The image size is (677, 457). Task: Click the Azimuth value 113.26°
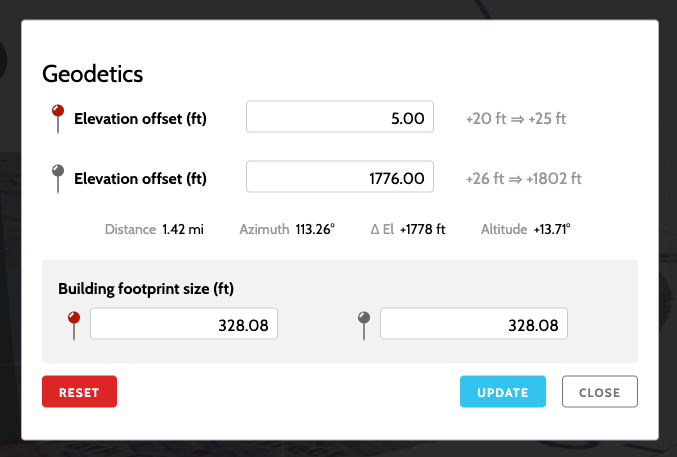coord(315,230)
